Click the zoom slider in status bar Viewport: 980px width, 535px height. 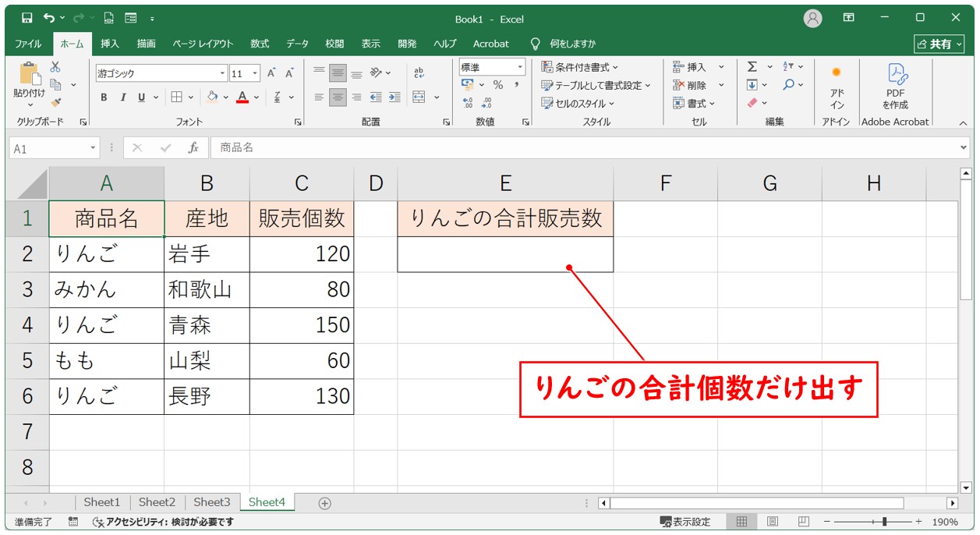coord(883,522)
